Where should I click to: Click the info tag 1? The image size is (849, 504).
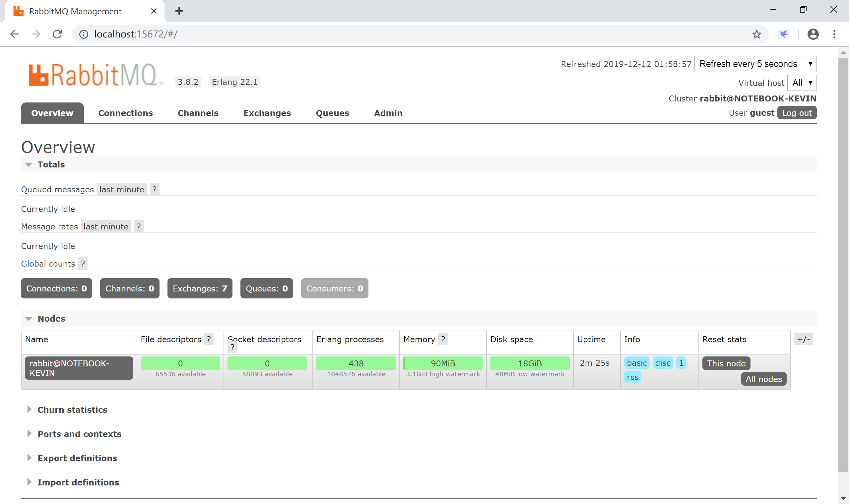tap(681, 363)
